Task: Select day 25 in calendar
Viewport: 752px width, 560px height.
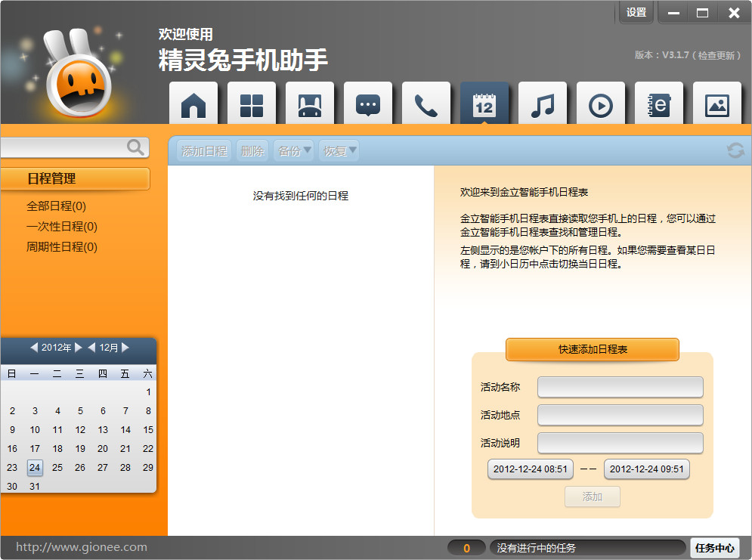Action: [57, 468]
